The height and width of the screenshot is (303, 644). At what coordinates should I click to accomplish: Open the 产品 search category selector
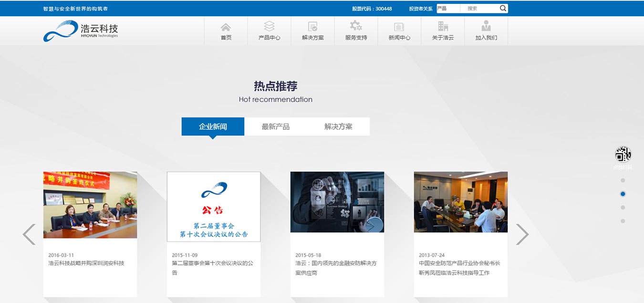click(447, 8)
